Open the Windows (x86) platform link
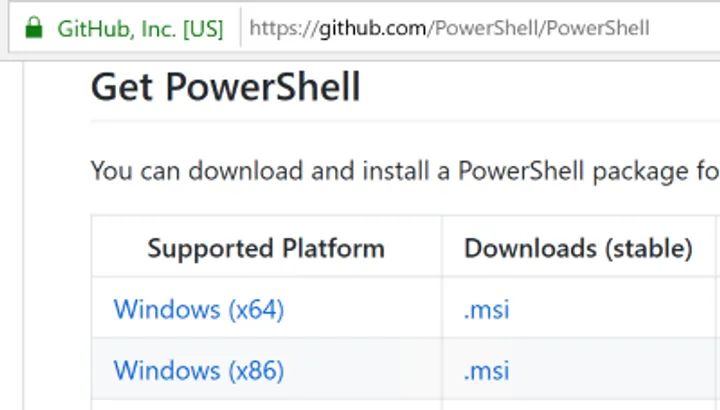The height and width of the screenshot is (410, 720). point(199,370)
